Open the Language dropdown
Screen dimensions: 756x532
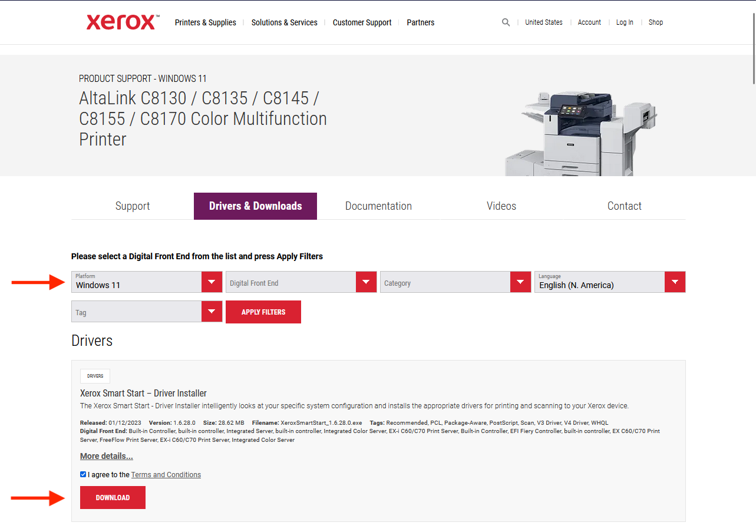pos(610,282)
